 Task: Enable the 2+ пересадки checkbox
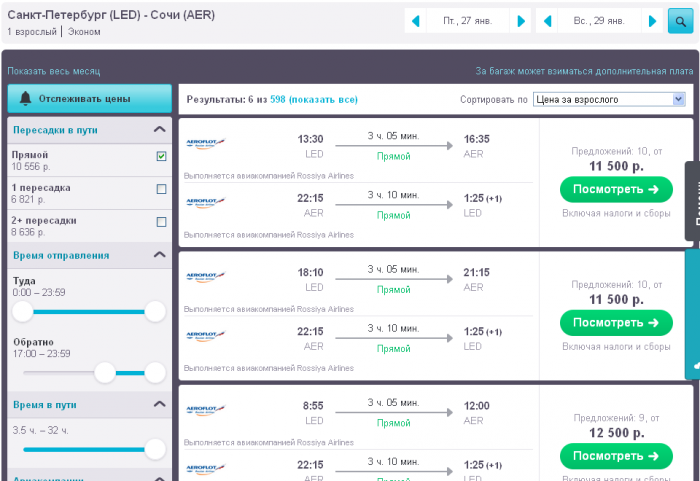pyautogui.click(x=162, y=222)
